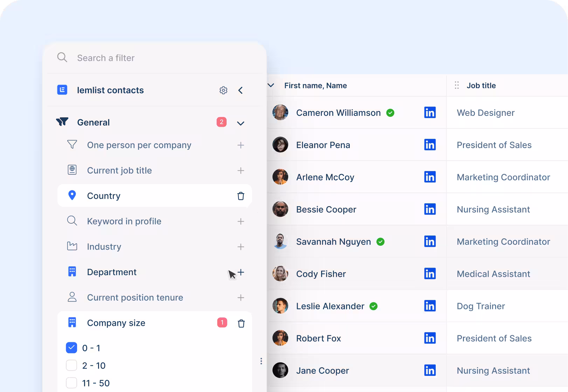
Task: Select the Keyword in profile filter
Action: click(124, 221)
